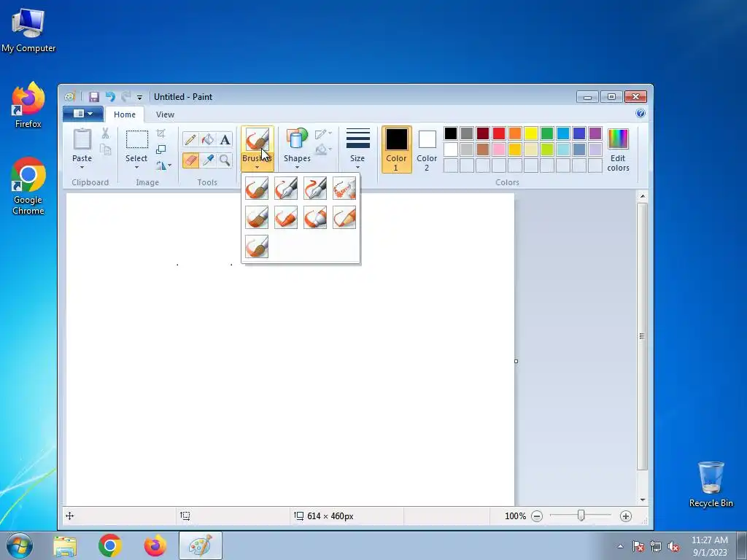Open the Windows Start button
Screen dimensions: 747x560
tap(20, 545)
